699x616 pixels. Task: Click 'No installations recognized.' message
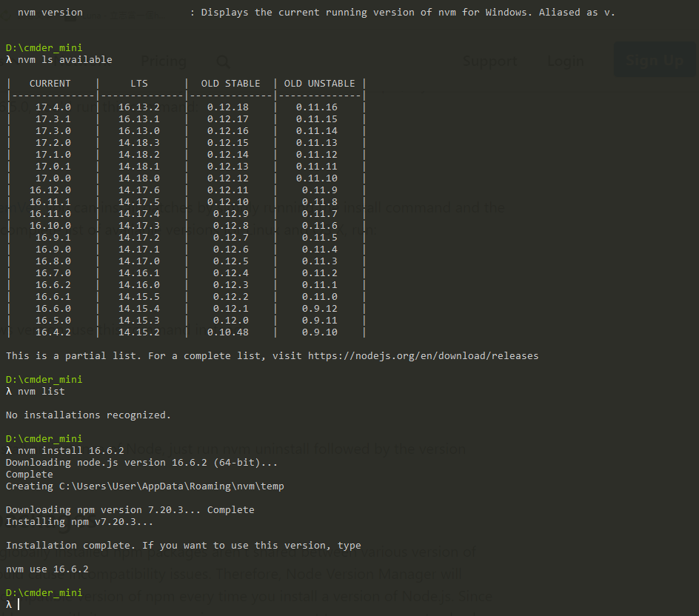point(88,415)
